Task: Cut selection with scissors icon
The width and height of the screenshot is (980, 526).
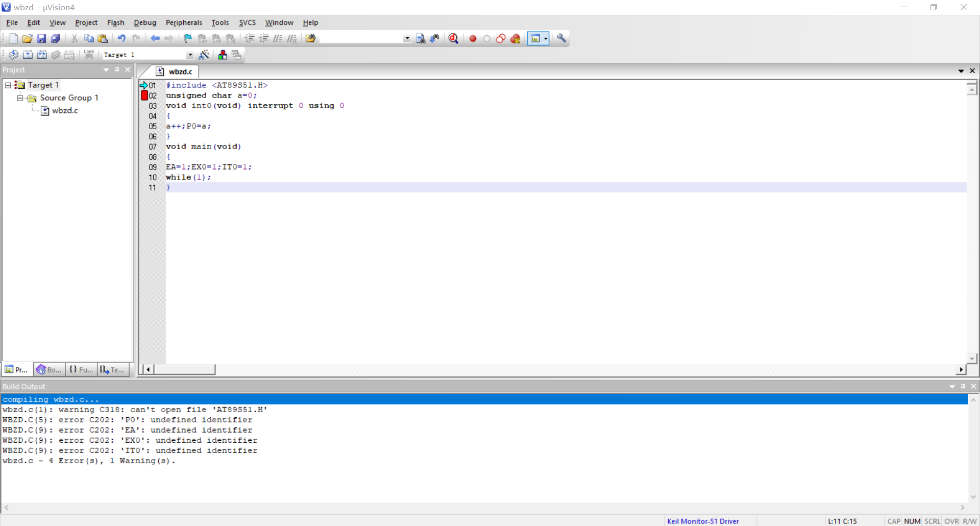Action: click(75, 38)
